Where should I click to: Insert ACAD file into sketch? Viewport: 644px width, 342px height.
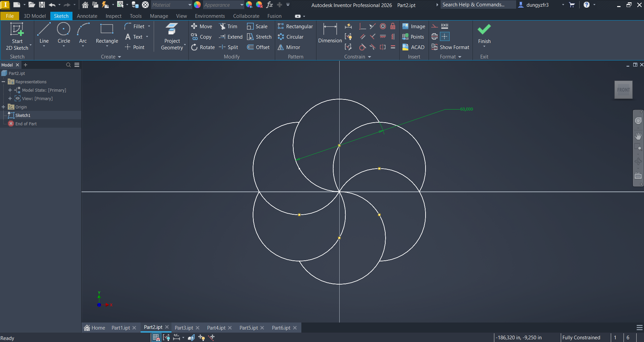click(413, 47)
